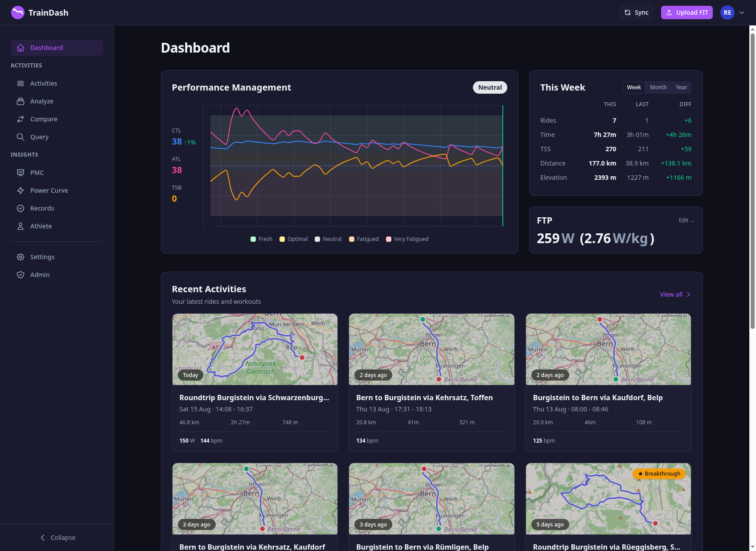Click the Bern to Burgistein via Kehrsatz, Kaufdorf title
This screenshot has height=551, width=756.
252,547
